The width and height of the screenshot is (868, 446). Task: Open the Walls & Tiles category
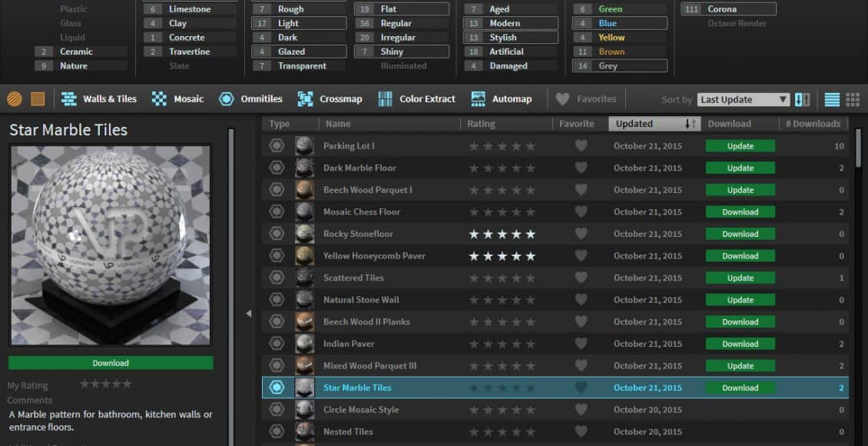[100, 99]
